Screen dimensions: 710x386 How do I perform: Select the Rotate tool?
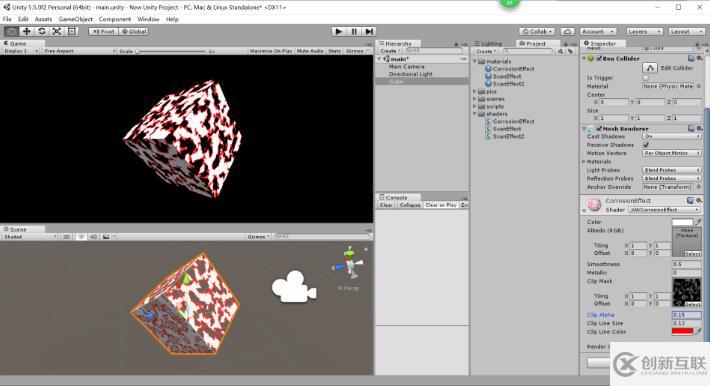click(x=42, y=31)
